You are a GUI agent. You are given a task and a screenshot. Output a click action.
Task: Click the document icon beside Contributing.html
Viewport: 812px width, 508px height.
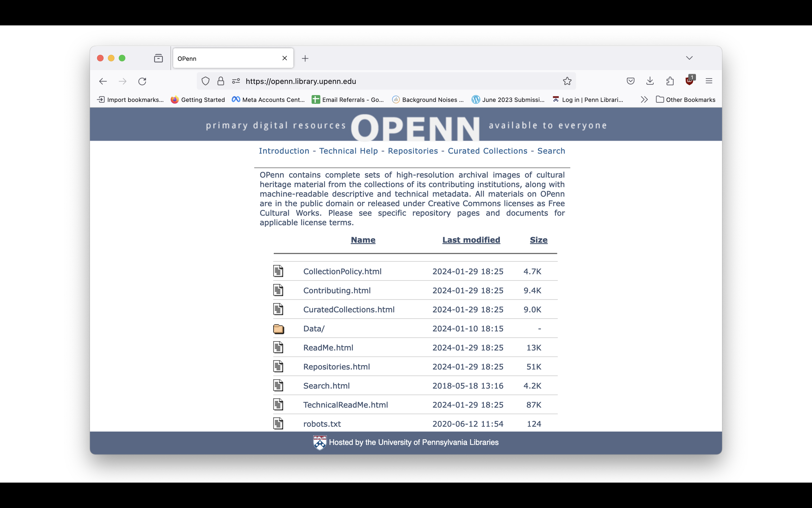(x=278, y=290)
